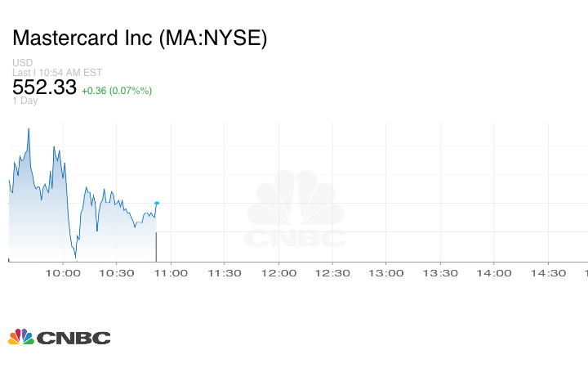Click the 14:00 time axis label

[494, 273]
